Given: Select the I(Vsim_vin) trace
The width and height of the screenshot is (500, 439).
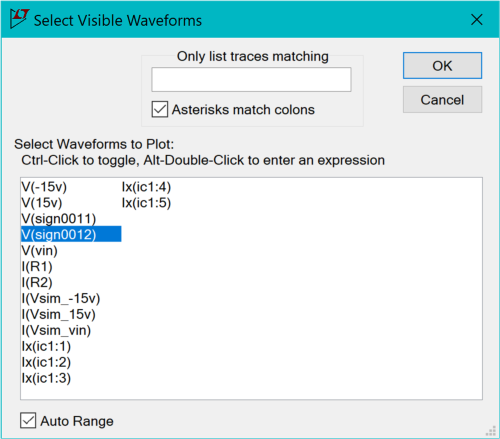Looking at the screenshot, I should point(56,330).
